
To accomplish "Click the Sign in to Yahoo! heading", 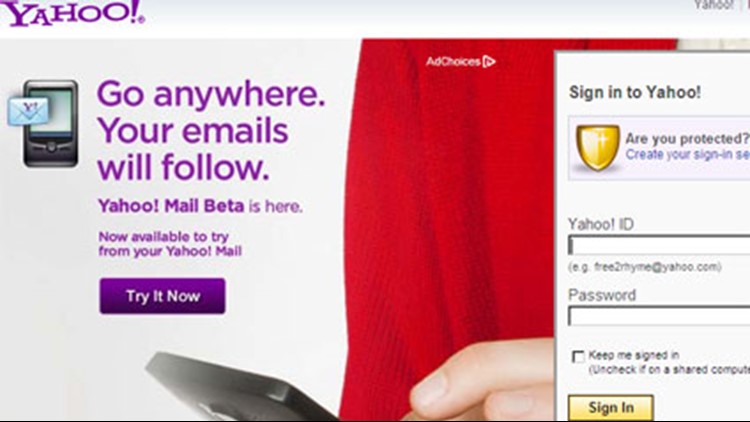I will click(635, 92).
